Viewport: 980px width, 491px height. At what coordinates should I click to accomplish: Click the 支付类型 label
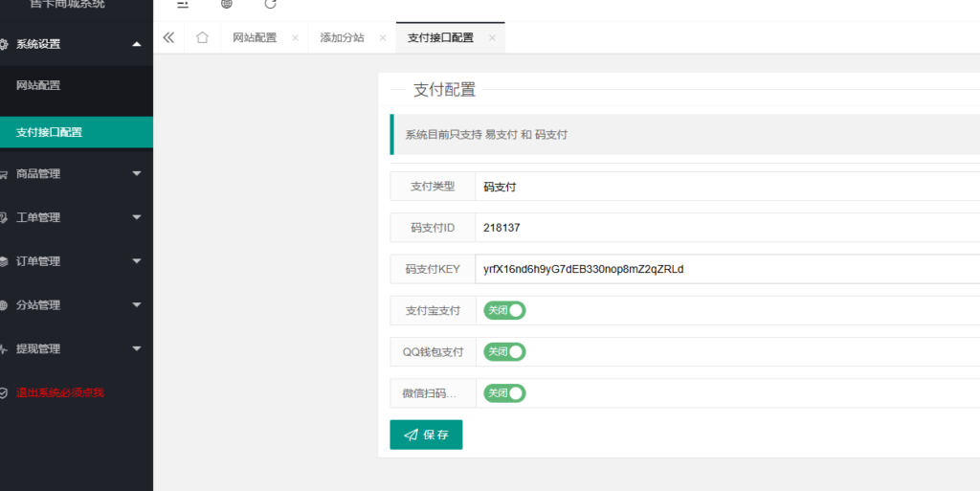[x=433, y=186]
